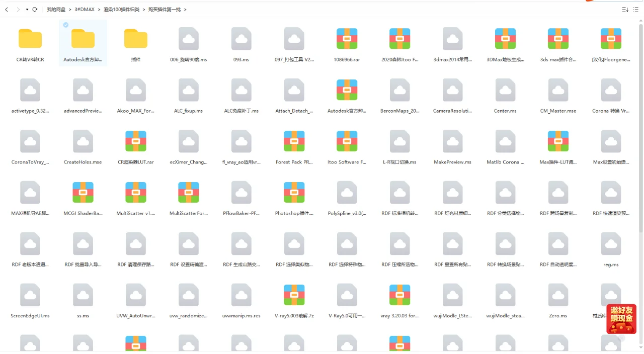Open the 邀好友赚现金 promo badge
The image size is (644, 354).
(x=621, y=319)
